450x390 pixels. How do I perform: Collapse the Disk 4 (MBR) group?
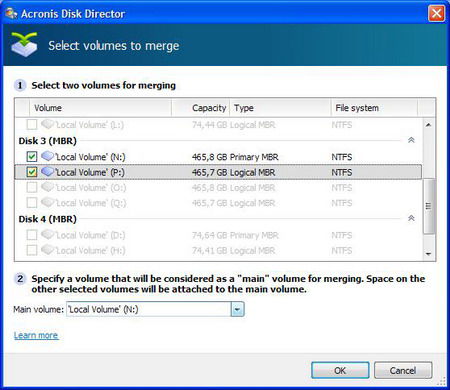[411, 218]
